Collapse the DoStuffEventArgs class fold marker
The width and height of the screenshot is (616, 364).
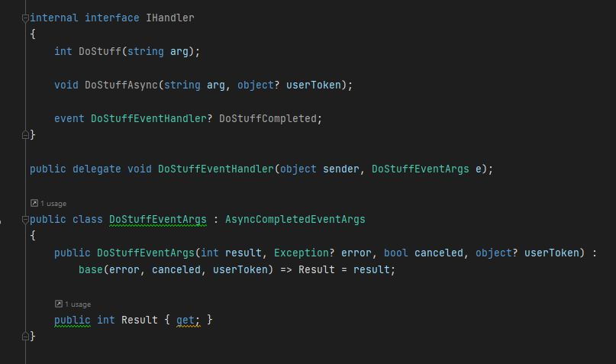coord(25,220)
